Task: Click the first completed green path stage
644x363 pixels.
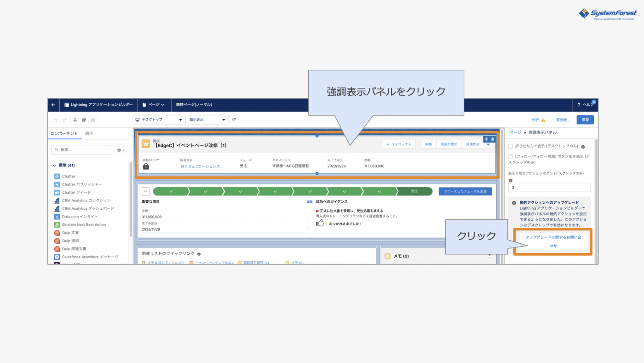Action: [171, 191]
